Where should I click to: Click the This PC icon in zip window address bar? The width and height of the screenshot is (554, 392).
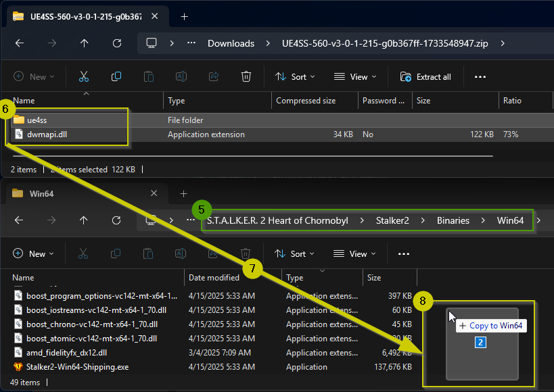[x=152, y=43]
